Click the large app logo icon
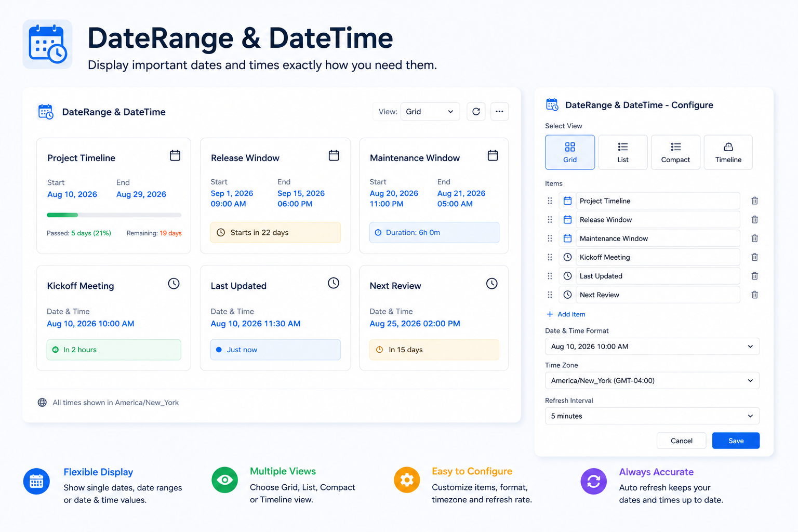 click(47, 44)
